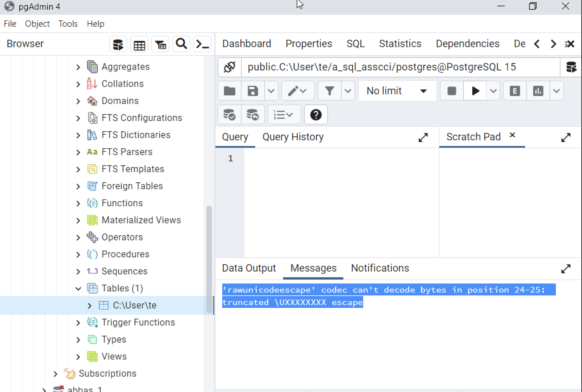Close the Scratch Pad
Image resolution: width=582 pixels, height=392 pixels.
coord(512,135)
